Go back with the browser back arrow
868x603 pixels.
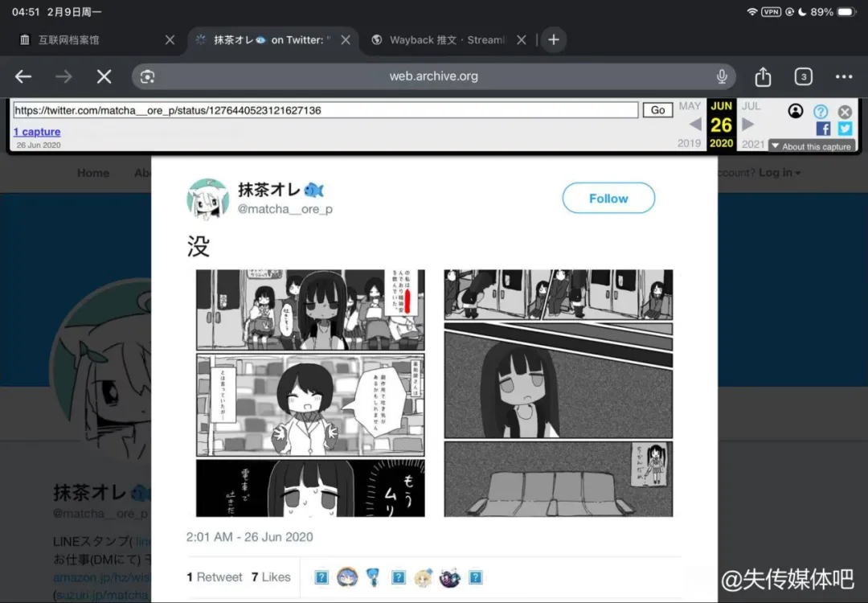click(x=23, y=76)
